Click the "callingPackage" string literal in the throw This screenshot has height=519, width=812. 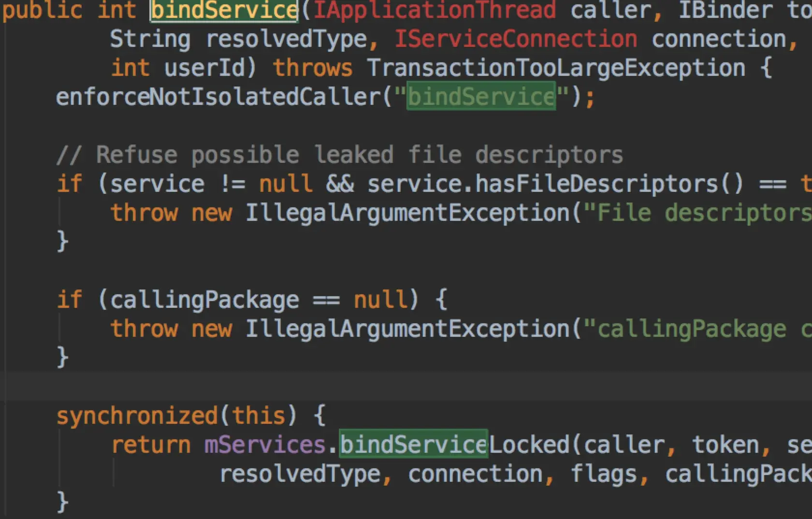click(697, 329)
